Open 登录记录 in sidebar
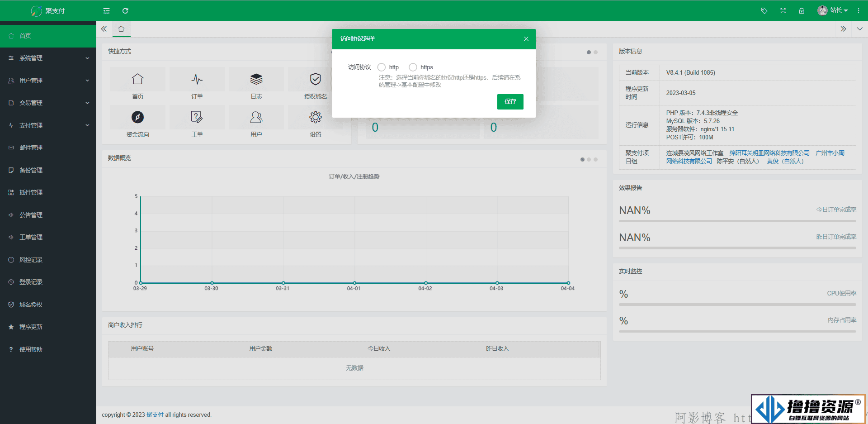The height and width of the screenshot is (424, 868). coord(48,282)
